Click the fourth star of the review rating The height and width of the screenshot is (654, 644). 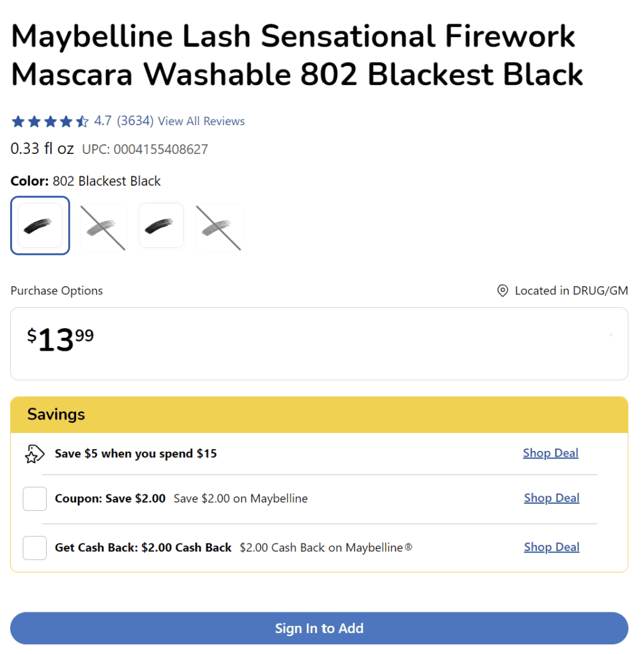click(x=66, y=121)
